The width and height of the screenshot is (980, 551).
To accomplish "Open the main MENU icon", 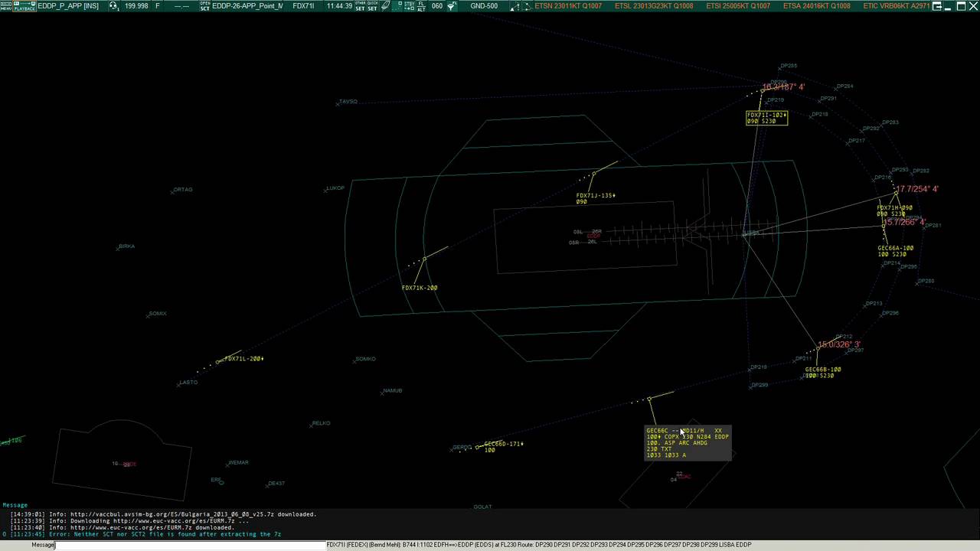I will (x=6, y=5).
